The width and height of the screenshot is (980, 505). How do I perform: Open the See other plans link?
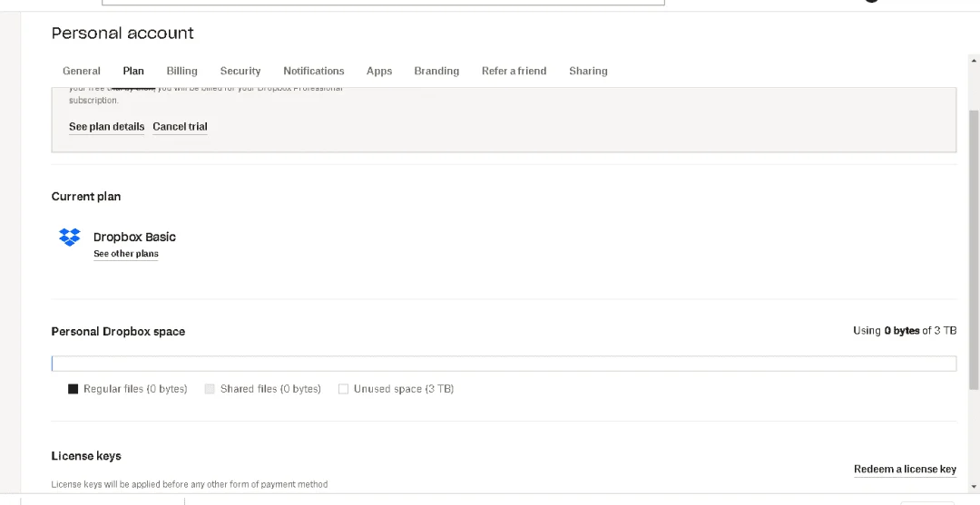tap(125, 254)
